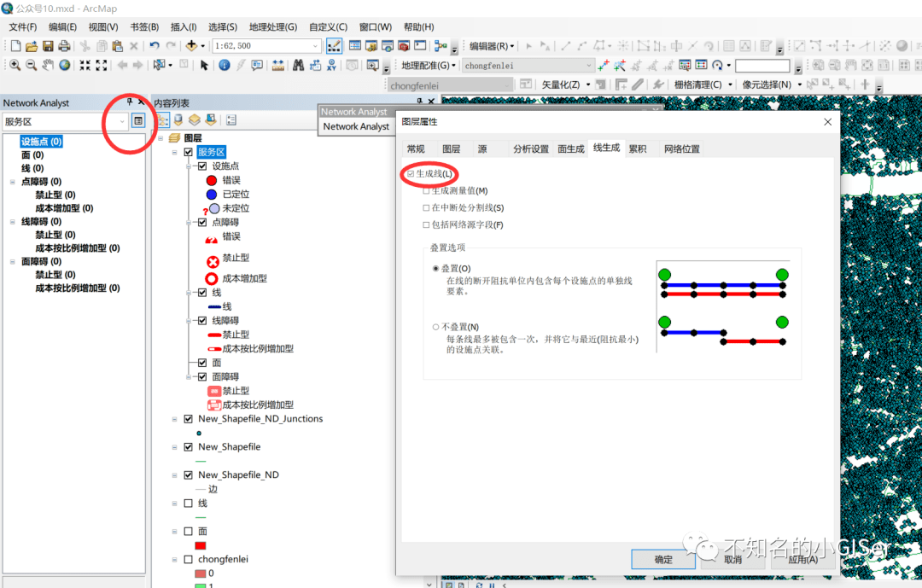Uncheck the 生成线(L) checkbox
922x588 pixels.
pos(409,172)
